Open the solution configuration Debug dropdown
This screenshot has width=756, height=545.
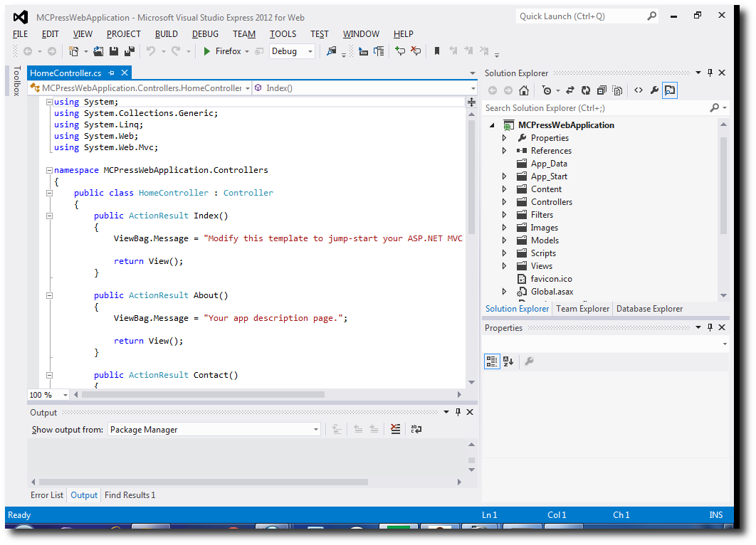coord(292,51)
